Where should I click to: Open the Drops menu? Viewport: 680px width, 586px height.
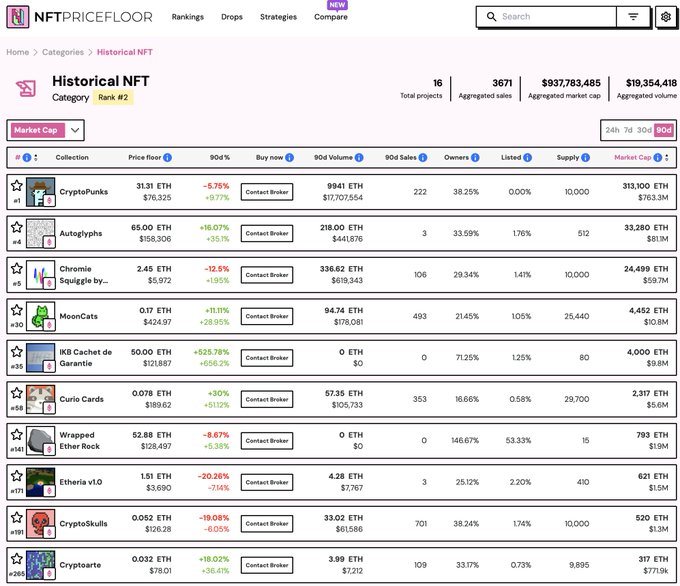coord(232,17)
